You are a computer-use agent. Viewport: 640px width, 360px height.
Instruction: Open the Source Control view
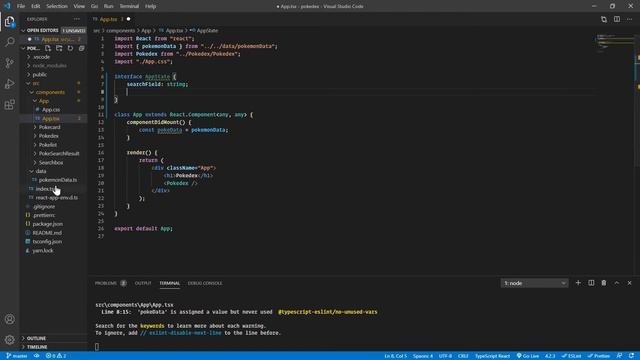(x=9, y=63)
